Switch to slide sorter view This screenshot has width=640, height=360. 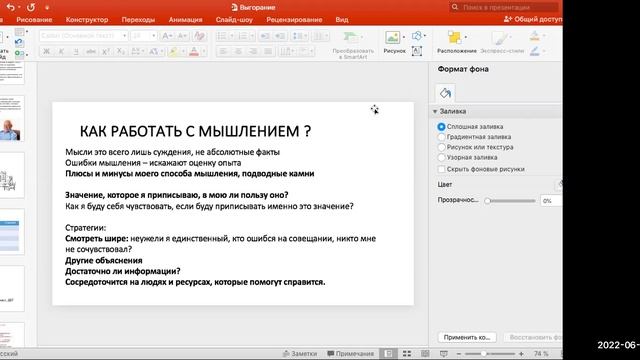(x=407, y=353)
